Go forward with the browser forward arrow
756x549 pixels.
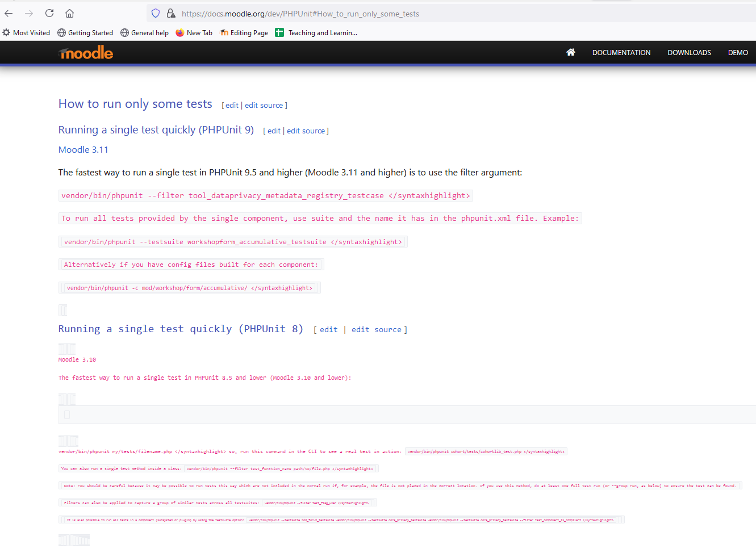coord(29,13)
